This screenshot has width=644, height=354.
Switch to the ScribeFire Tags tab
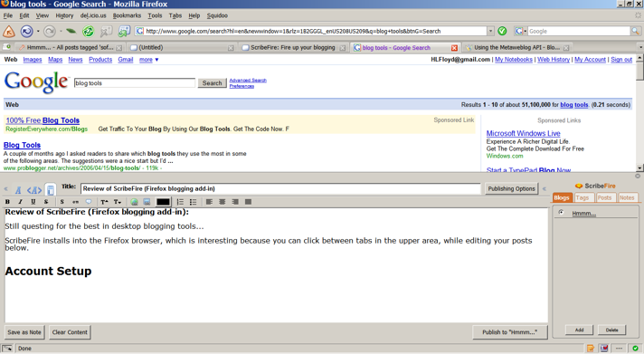coord(582,197)
